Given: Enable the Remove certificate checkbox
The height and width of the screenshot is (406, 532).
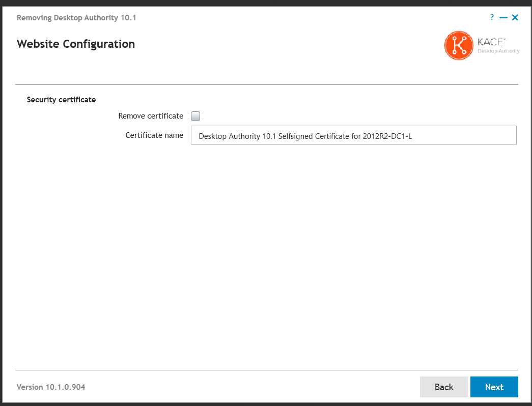Looking at the screenshot, I should pyautogui.click(x=195, y=116).
